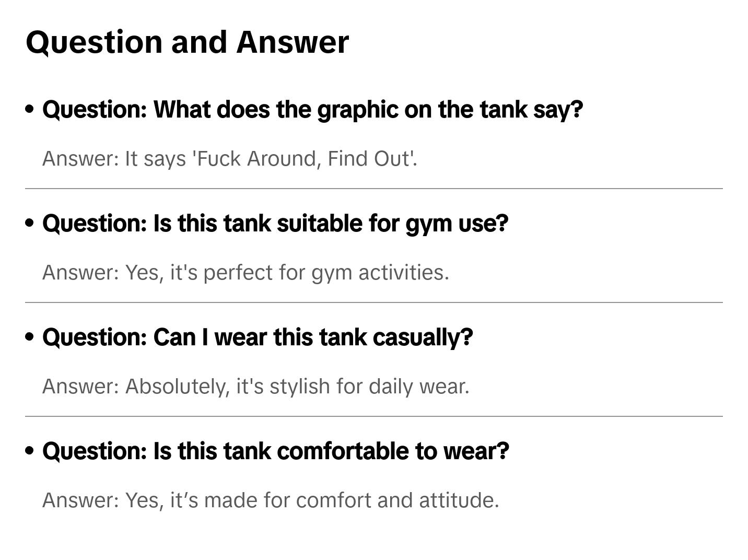Click the answer about gym activities
This screenshot has width=748, height=560.
coord(246,273)
